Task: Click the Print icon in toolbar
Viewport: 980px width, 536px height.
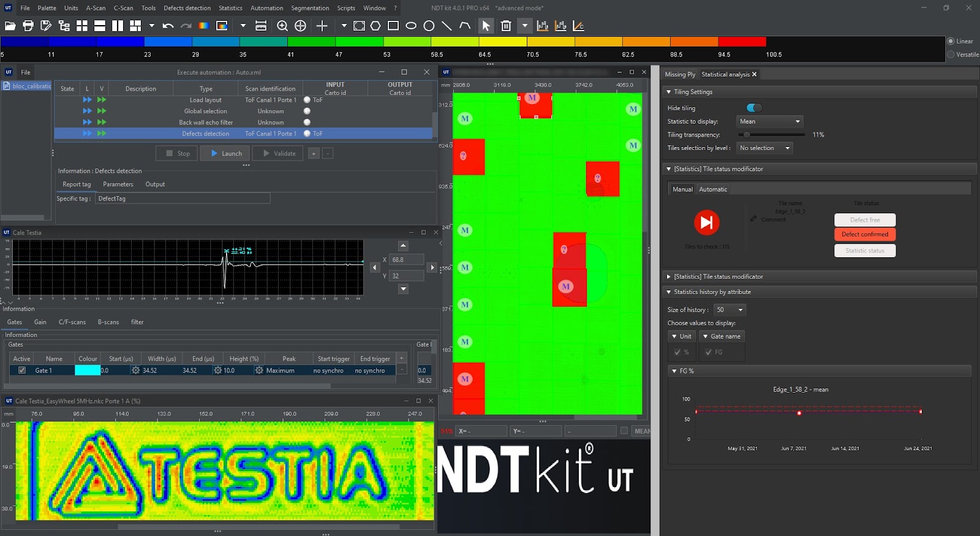Action: (28, 26)
